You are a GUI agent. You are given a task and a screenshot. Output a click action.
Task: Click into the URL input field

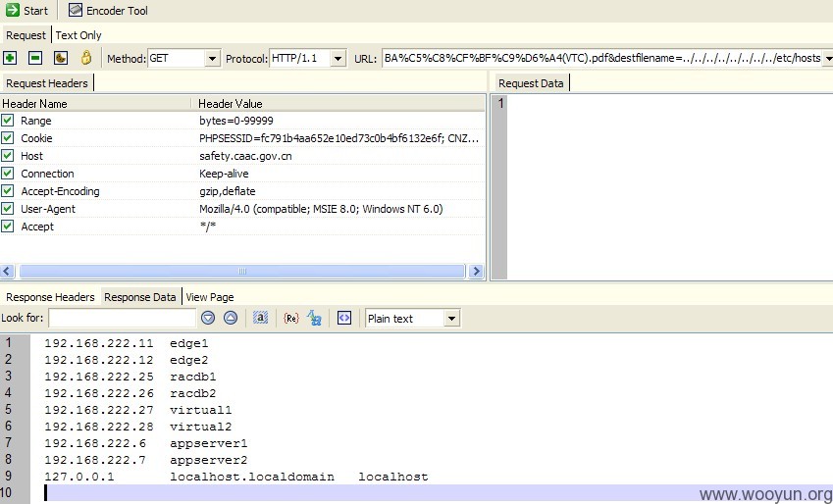(x=601, y=59)
